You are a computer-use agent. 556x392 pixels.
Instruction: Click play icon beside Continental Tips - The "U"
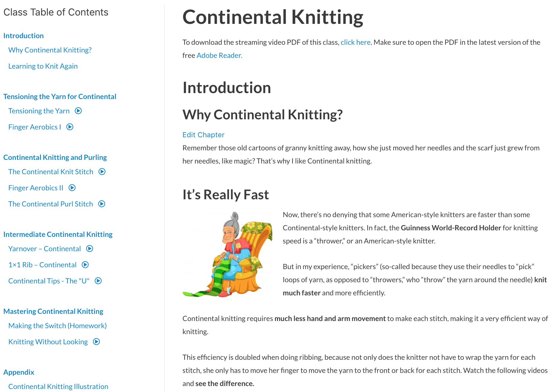click(x=98, y=281)
